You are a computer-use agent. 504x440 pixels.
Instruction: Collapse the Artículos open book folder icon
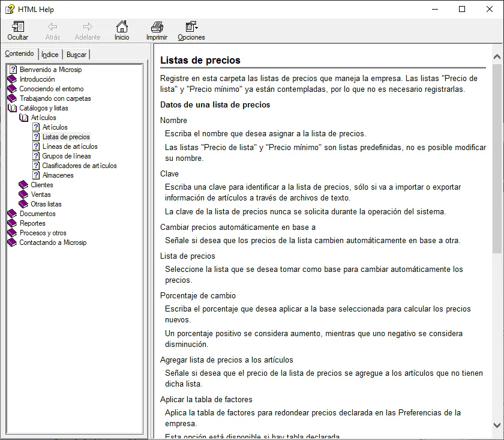pos(23,118)
